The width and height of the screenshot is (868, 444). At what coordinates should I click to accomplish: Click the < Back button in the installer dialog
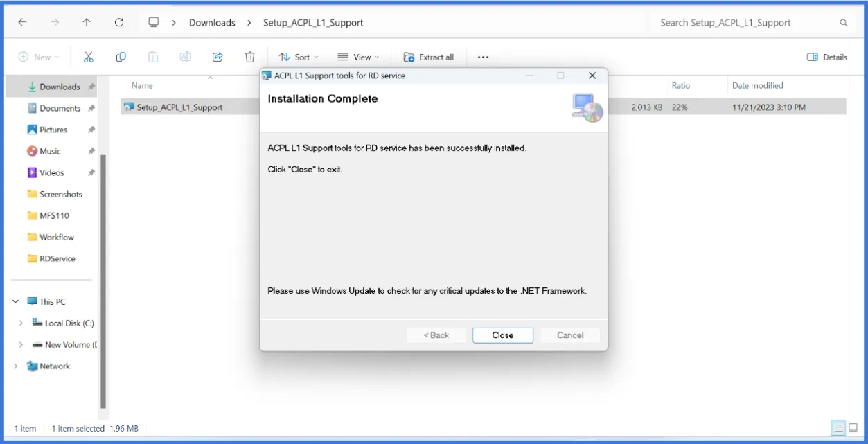[x=436, y=335]
